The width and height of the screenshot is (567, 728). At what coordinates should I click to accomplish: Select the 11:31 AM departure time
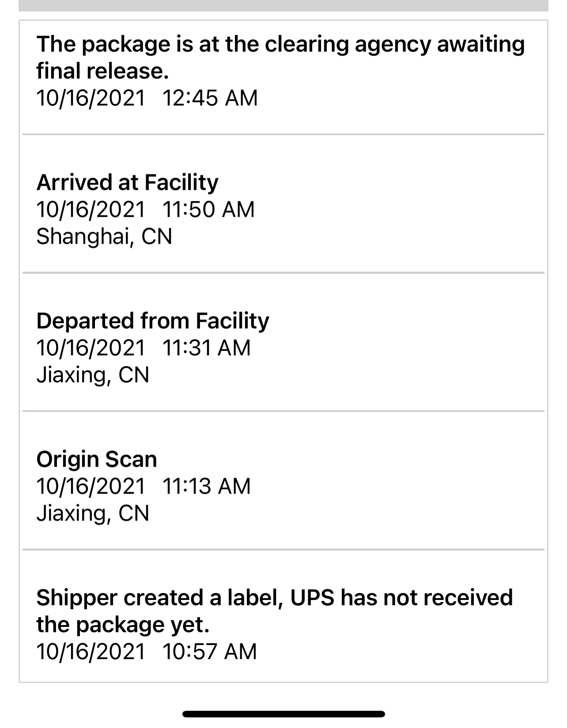coord(206,348)
